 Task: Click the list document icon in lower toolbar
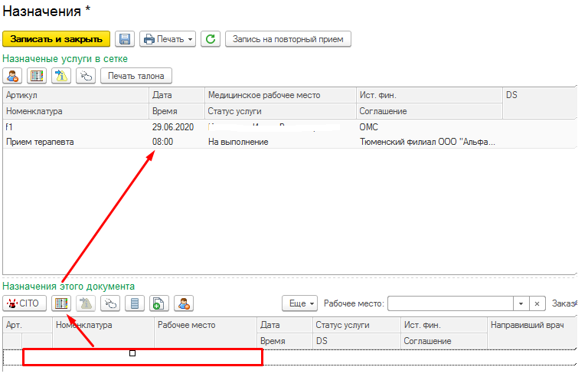click(135, 303)
